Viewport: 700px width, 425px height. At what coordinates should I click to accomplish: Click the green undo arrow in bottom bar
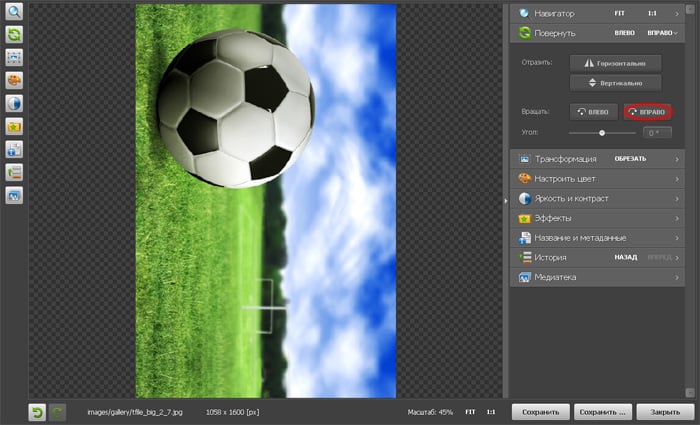coord(37,411)
